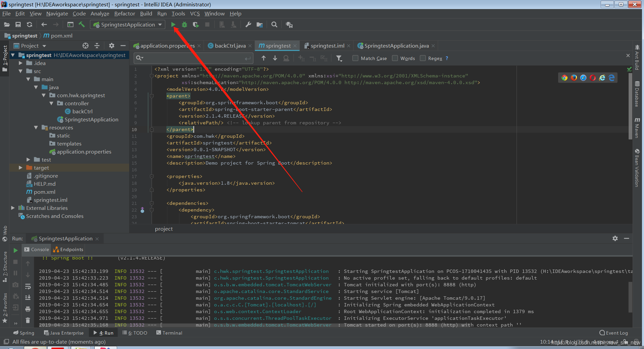The height and width of the screenshot is (349, 644).
Task: Open Event Log
Action: pos(613,333)
